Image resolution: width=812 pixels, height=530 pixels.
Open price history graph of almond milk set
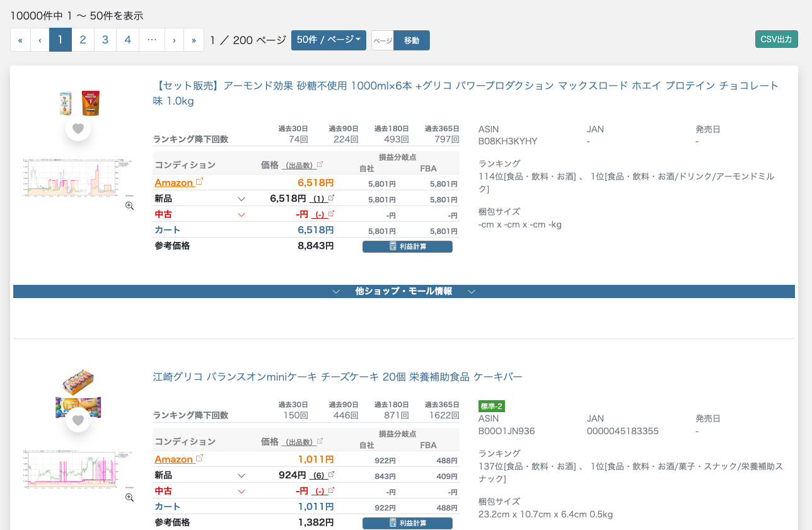(x=77, y=179)
